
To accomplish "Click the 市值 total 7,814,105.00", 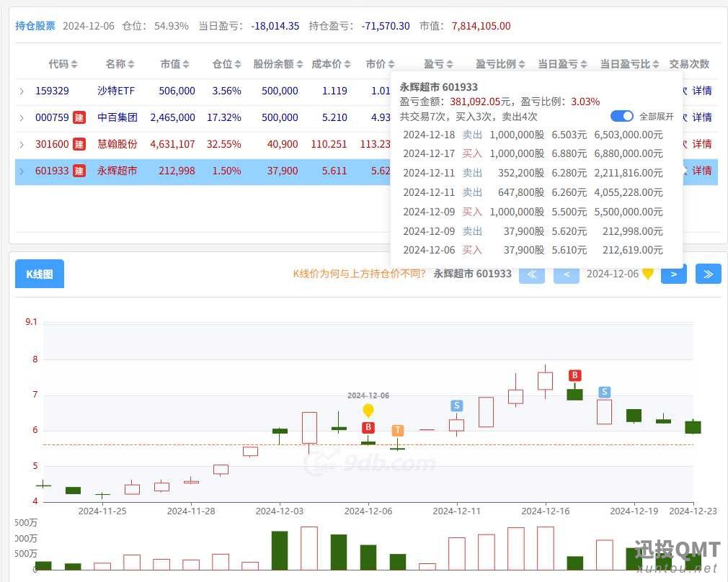I will pos(481,26).
